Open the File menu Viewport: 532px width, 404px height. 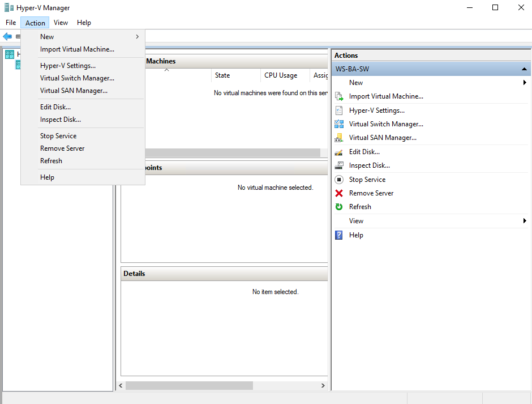click(11, 23)
